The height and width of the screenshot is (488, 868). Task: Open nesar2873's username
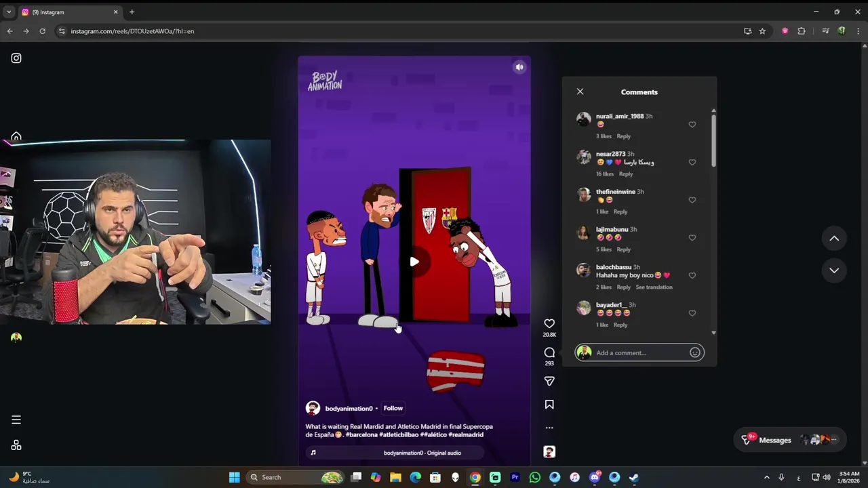[610, 154]
